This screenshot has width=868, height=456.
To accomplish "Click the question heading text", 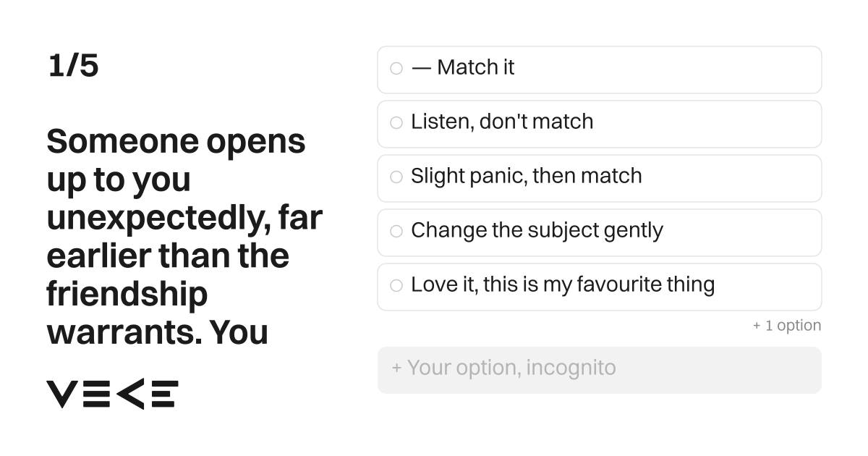I will tap(184, 237).
